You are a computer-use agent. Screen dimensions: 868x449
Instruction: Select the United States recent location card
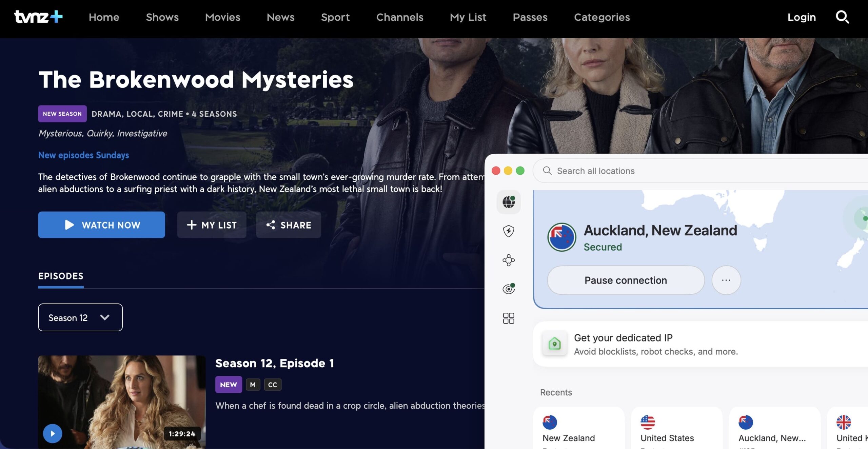tap(677, 428)
